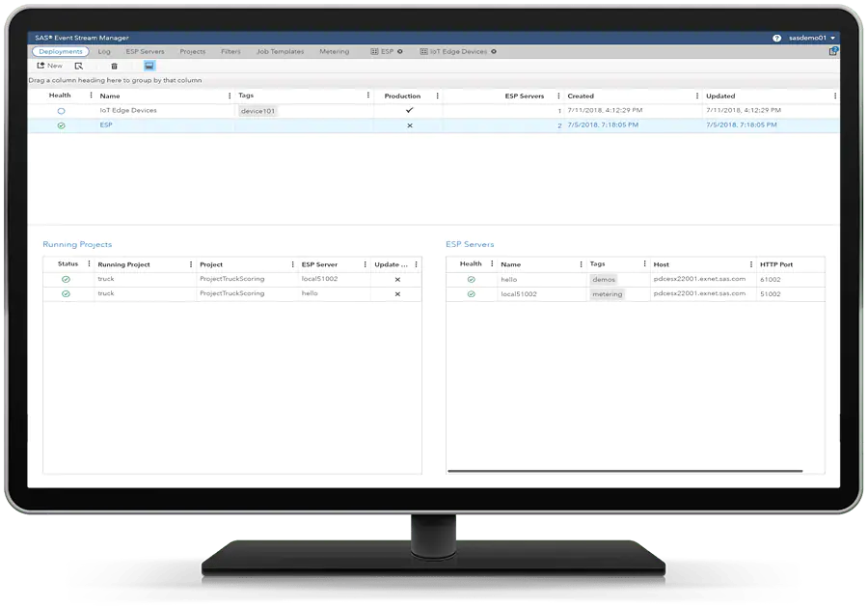Click the 61002 HTTP port value

[x=770, y=280]
